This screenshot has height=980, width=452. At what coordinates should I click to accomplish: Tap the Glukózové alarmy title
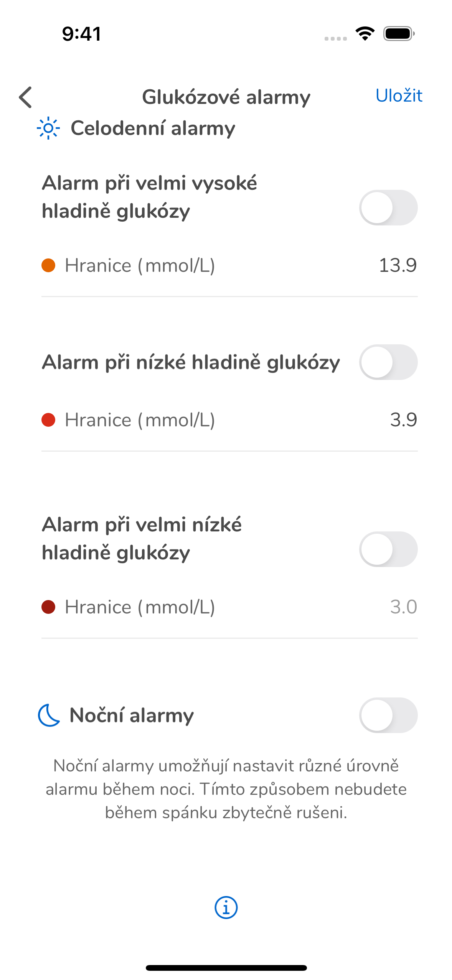[226, 97]
